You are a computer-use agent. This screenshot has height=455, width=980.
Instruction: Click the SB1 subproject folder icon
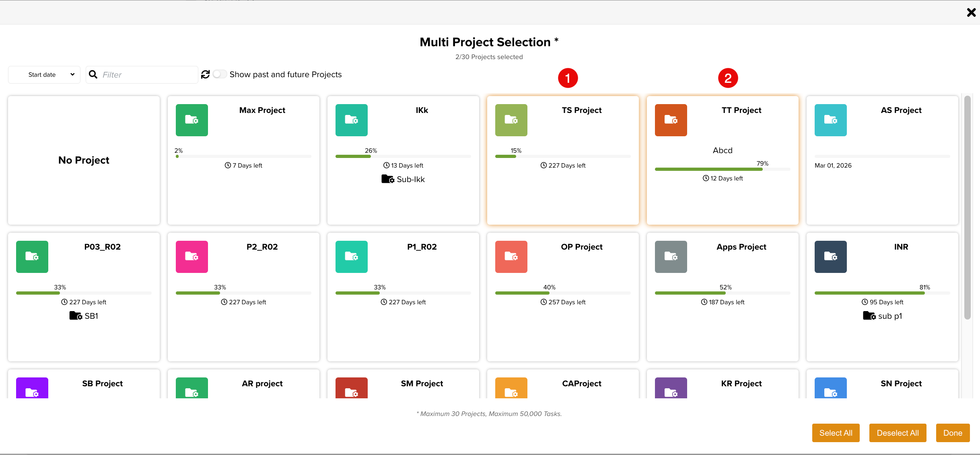point(76,316)
